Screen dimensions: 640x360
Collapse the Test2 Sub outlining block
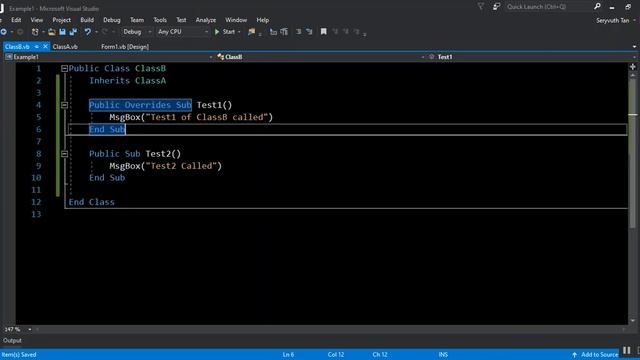(64, 154)
